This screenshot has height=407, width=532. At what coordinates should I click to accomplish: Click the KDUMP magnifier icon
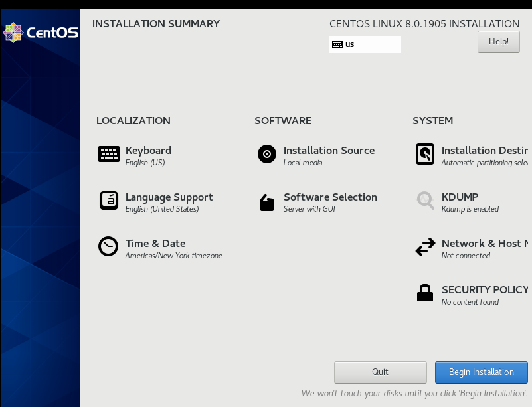click(425, 201)
